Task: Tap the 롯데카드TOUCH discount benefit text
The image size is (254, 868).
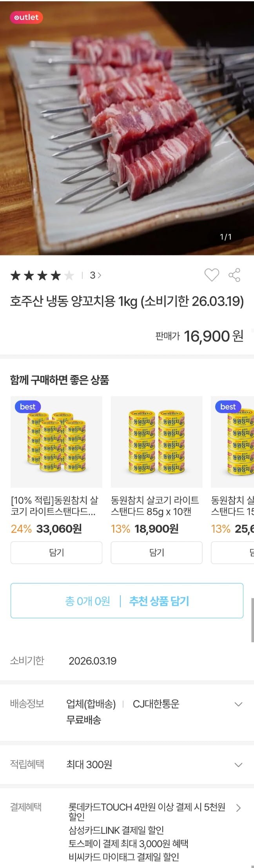Action: click(147, 811)
